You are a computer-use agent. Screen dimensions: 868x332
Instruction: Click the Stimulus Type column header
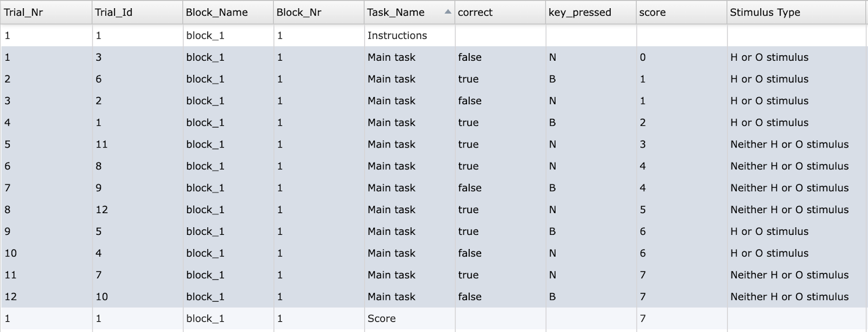tap(796, 12)
